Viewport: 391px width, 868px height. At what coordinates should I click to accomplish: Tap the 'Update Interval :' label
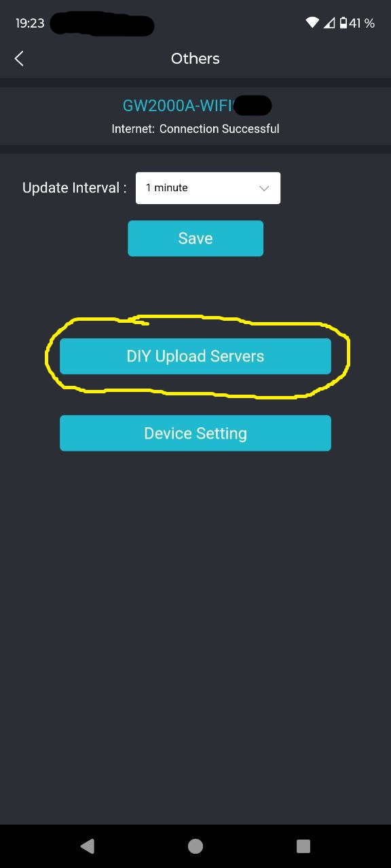(75, 188)
